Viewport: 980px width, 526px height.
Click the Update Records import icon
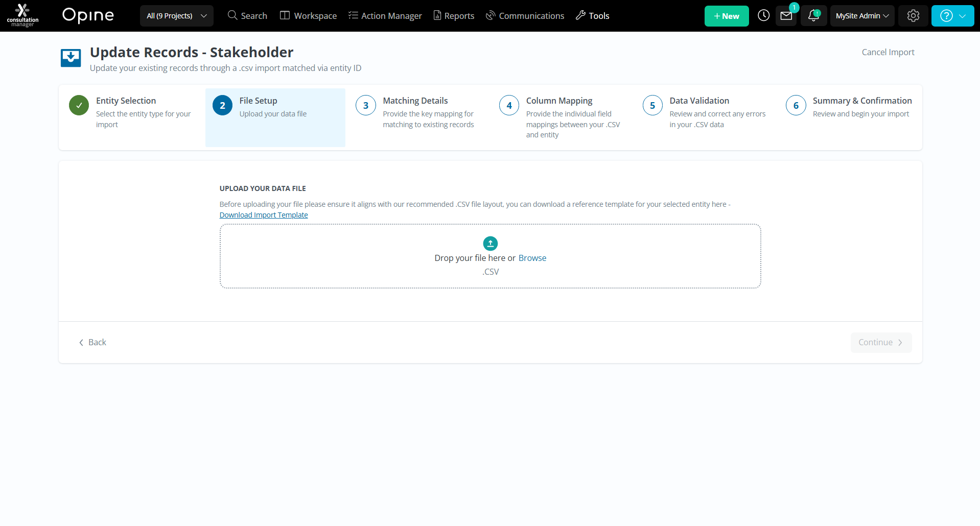coord(71,58)
